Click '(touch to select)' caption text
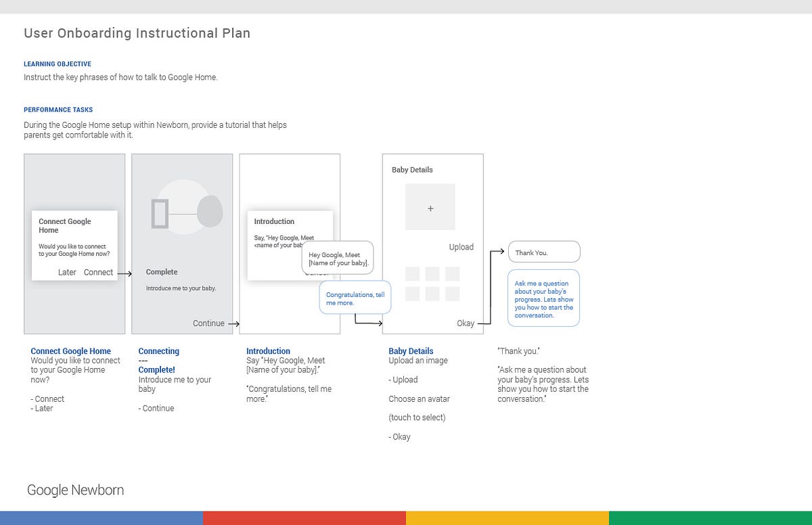 pyautogui.click(x=417, y=417)
